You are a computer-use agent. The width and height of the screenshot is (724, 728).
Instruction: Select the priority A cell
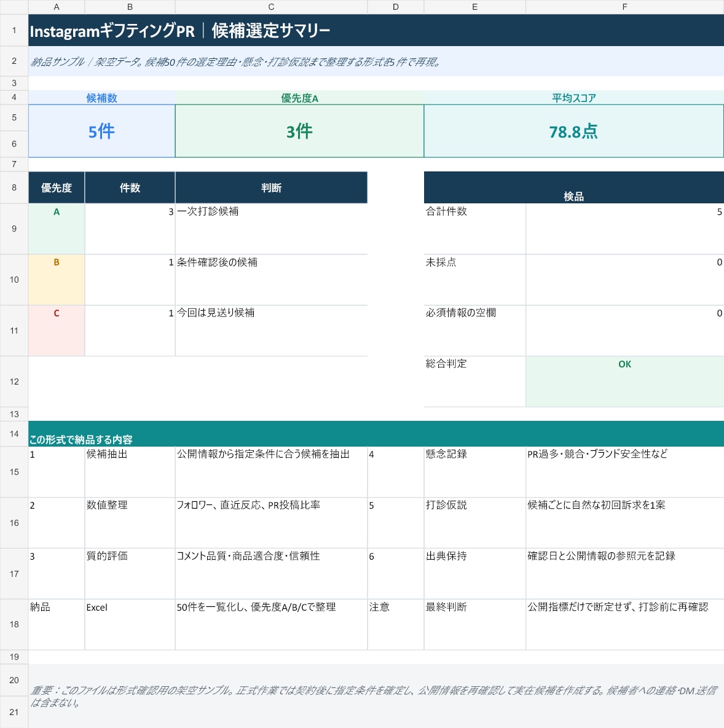(56, 229)
